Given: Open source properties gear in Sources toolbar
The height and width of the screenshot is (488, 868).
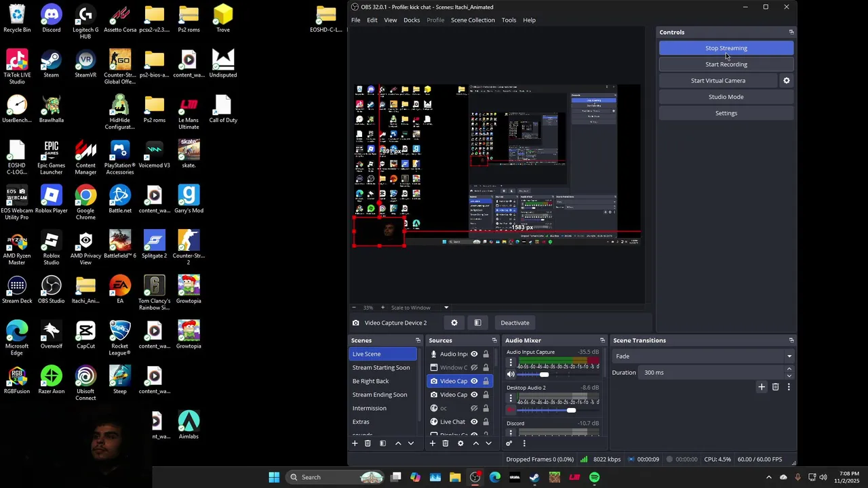Looking at the screenshot, I should 460,443.
